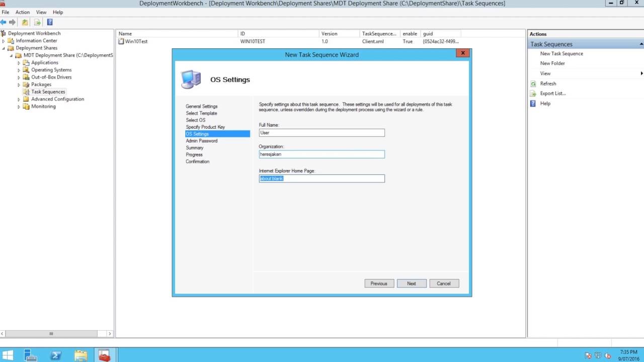
Task: Click the Refresh icon in Actions pane
Action: click(533, 83)
